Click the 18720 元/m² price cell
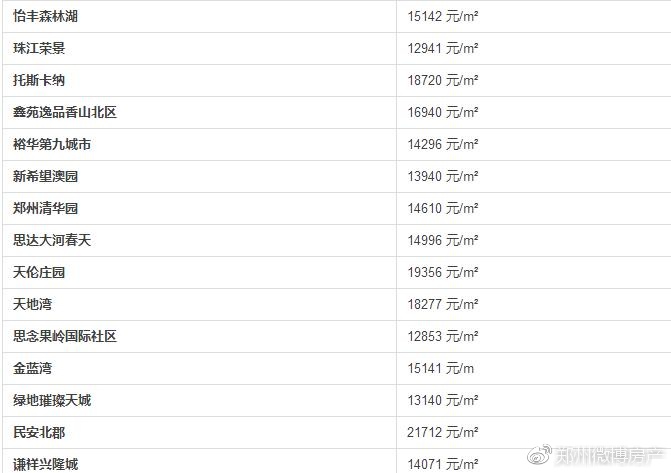The width and height of the screenshot is (671, 473). pyautogui.click(x=443, y=81)
